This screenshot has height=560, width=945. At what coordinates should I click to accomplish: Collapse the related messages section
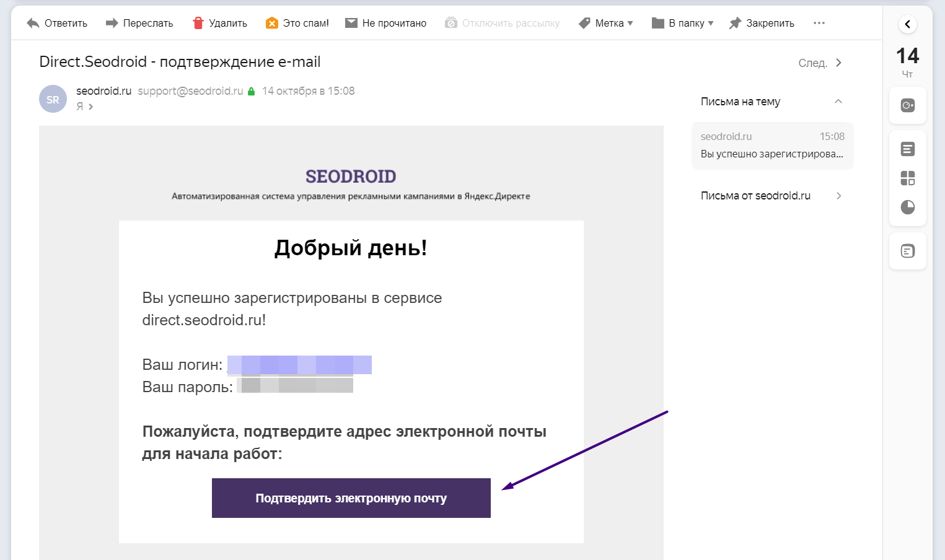point(838,102)
